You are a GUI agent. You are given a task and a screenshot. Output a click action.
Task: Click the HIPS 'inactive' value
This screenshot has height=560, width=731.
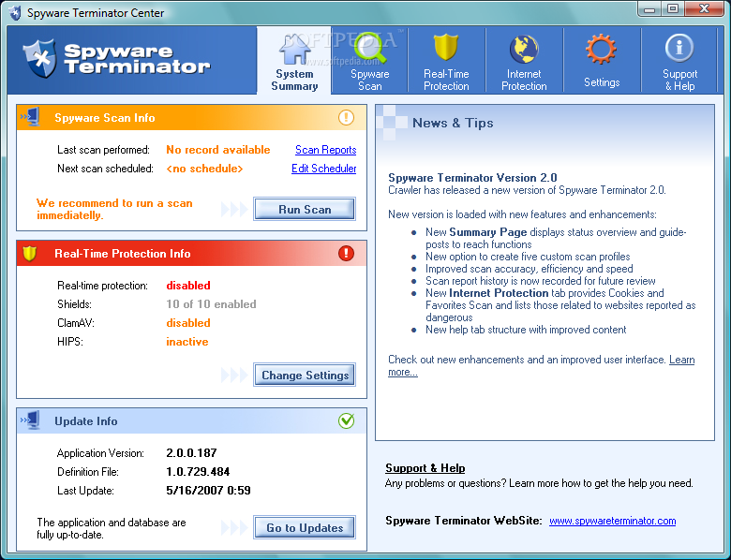pos(187,342)
